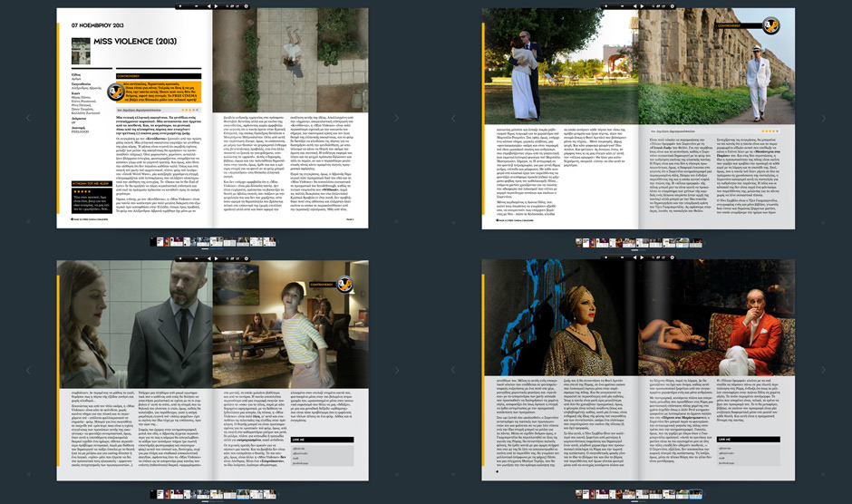Flip back using arrow left of turban-woman page

(x=454, y=370)
